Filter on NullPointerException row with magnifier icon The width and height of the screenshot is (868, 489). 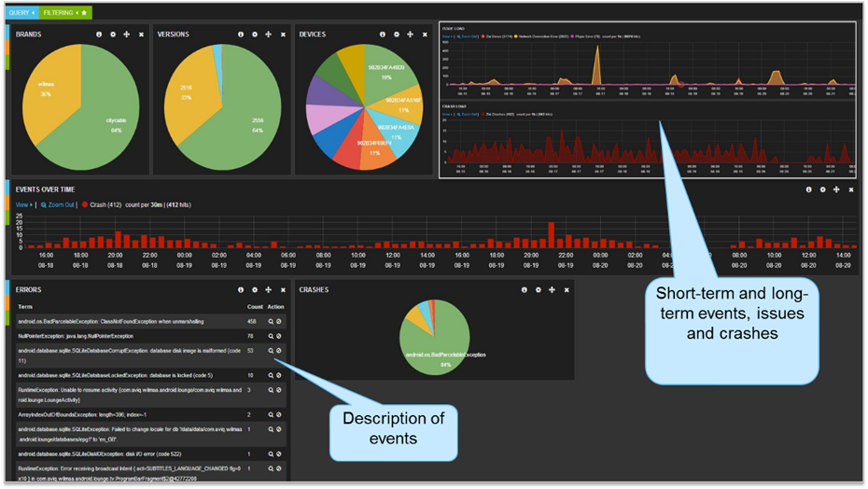tap(271, 336)
